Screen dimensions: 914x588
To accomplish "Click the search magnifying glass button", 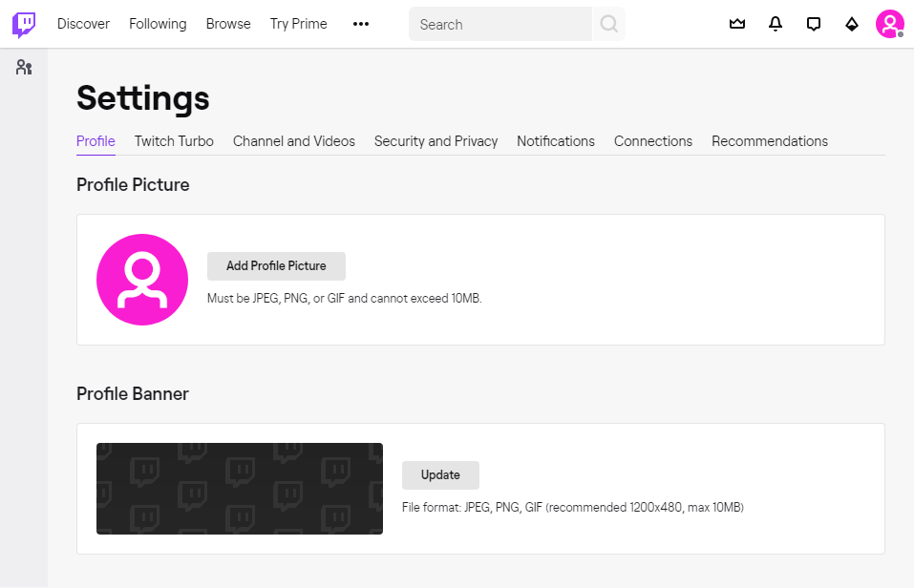I will coord(608,24).
